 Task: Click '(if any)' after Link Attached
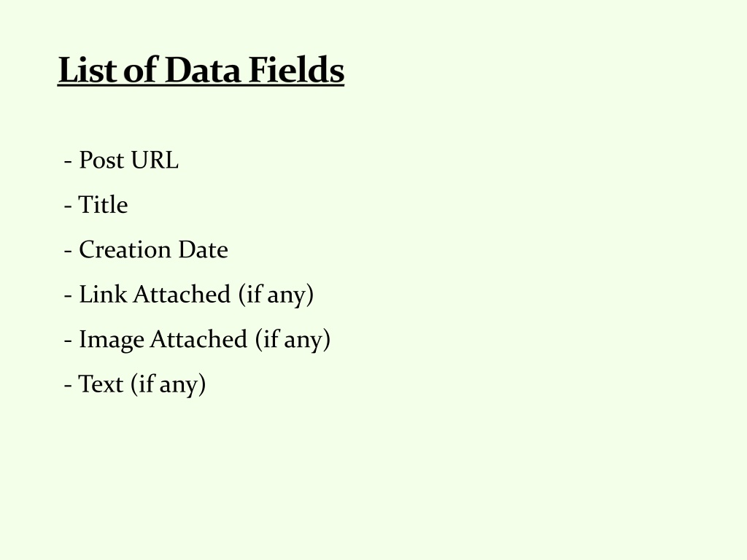(276, 295)
